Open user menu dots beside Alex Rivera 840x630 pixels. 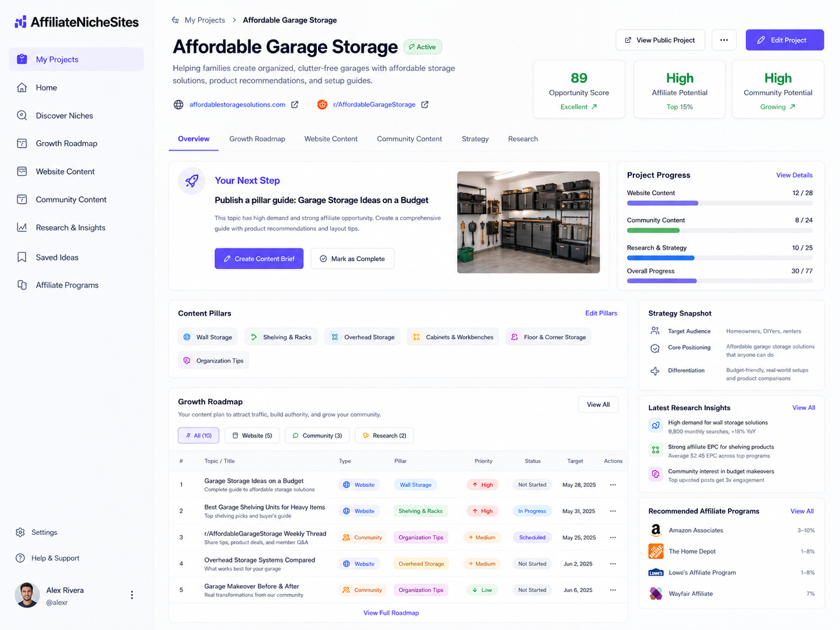click(x=132, y=595)
